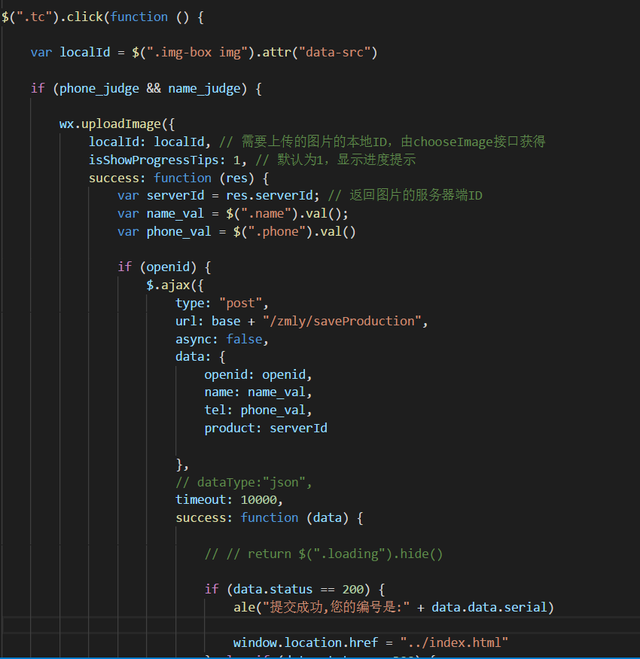
Task: Click the false value after async
Action: 245,339
